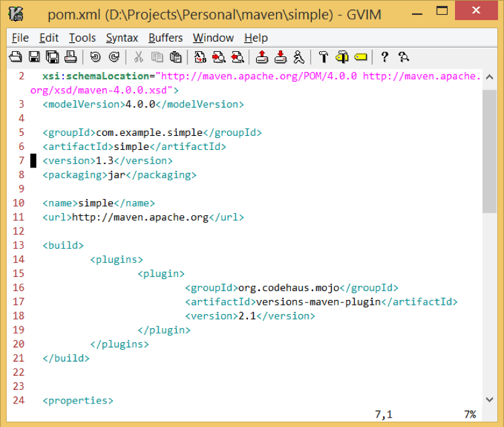Screen dimensions: 504x427
Task: Click the Save All files icon
Action: (52, 57)
